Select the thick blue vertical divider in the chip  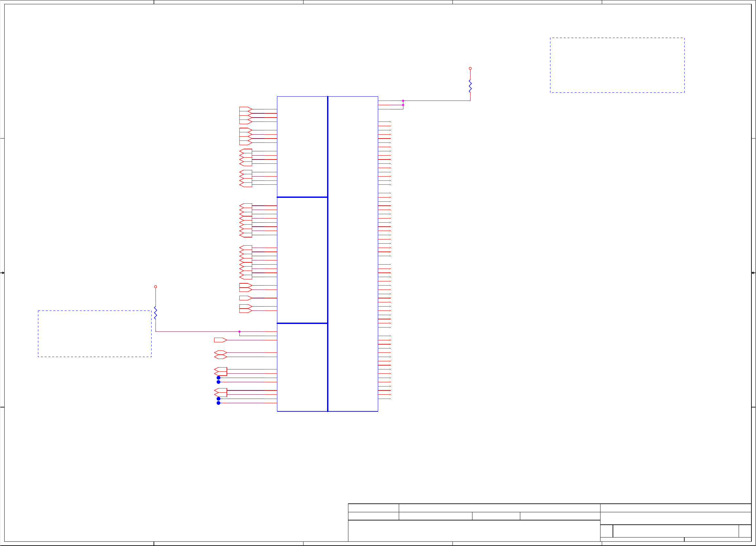point(328,254)
